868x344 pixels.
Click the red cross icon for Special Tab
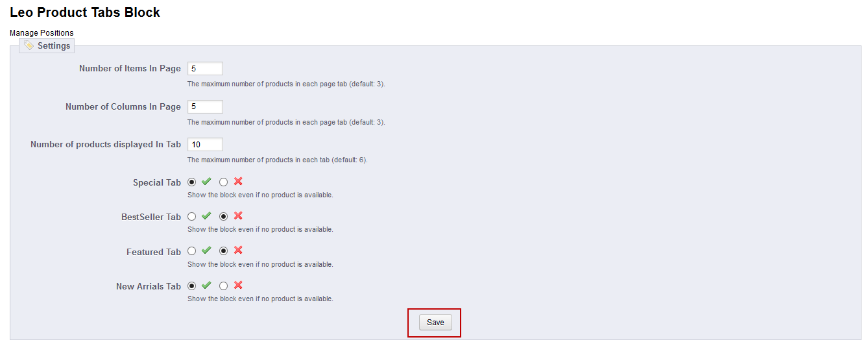238,182
